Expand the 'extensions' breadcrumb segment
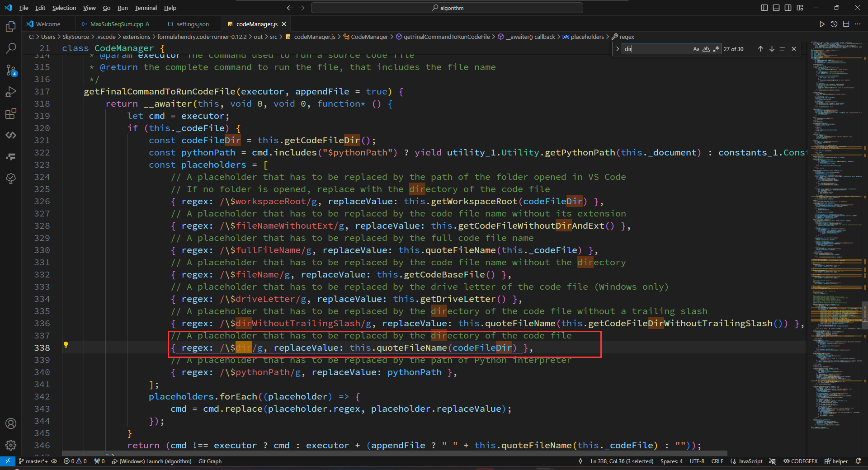 pos(136,37)
